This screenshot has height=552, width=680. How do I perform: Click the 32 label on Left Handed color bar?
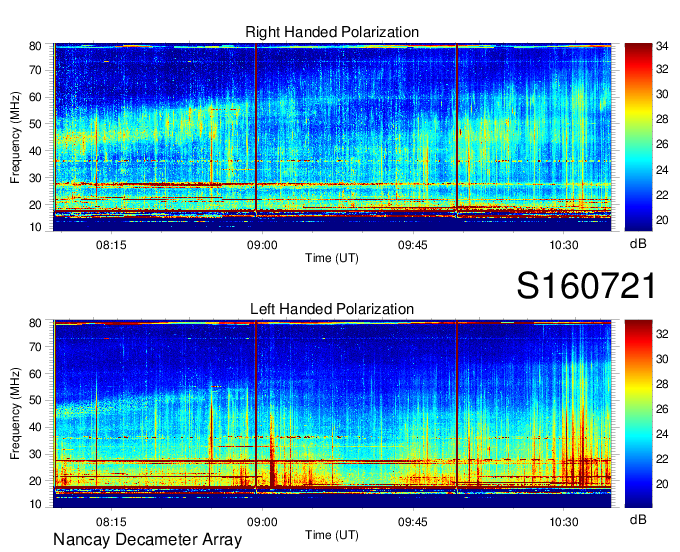coord(662,334)
